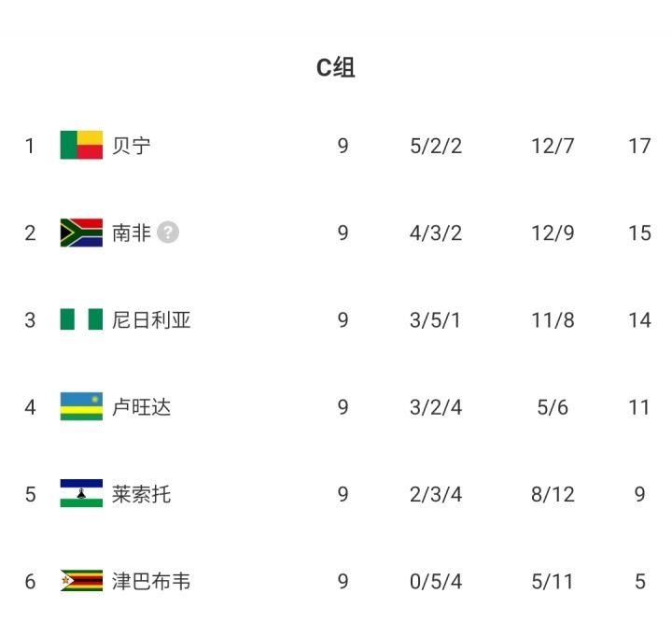
Task: Click South Africa's 15 points total
Action: 640,233
